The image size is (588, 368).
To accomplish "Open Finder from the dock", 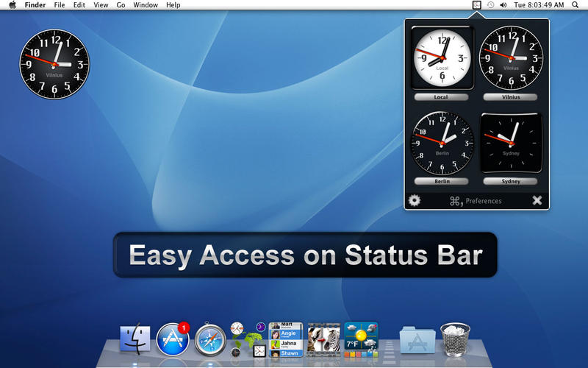I will coord(135,339).
